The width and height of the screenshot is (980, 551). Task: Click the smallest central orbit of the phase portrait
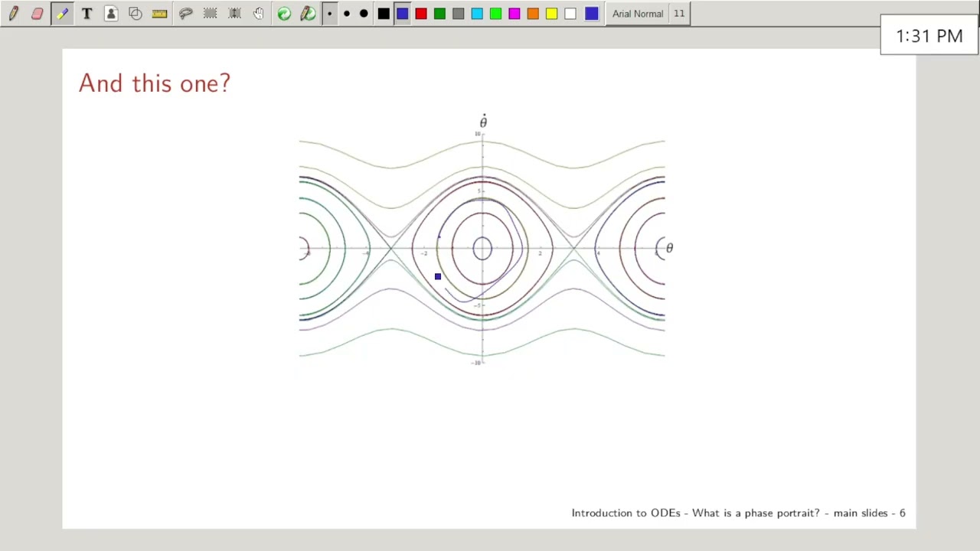tap(482, 248)
